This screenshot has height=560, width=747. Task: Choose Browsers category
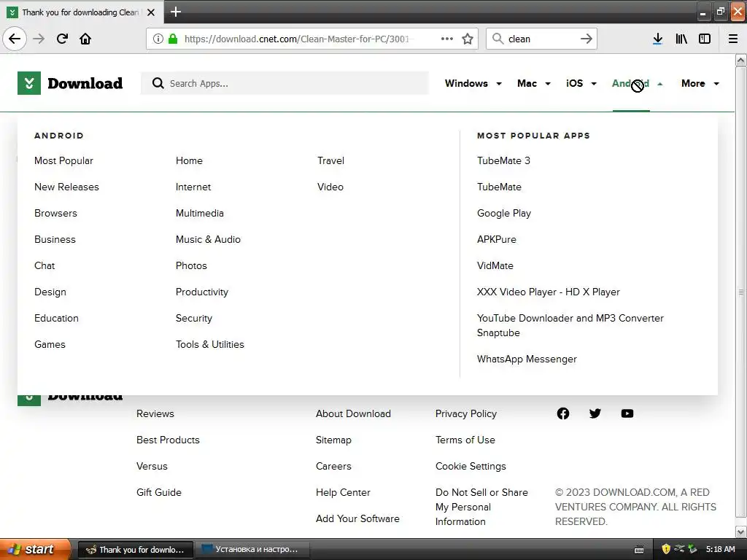(55, 213)
